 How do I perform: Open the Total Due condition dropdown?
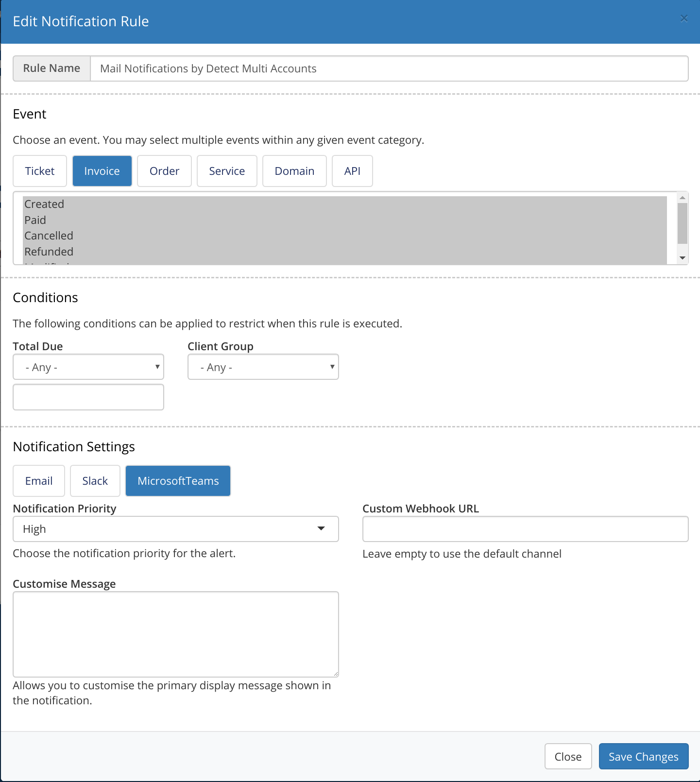coord(88,367)
